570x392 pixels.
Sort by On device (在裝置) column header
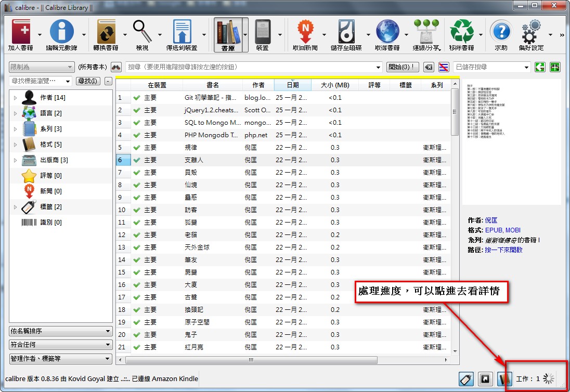pos(157,85)
